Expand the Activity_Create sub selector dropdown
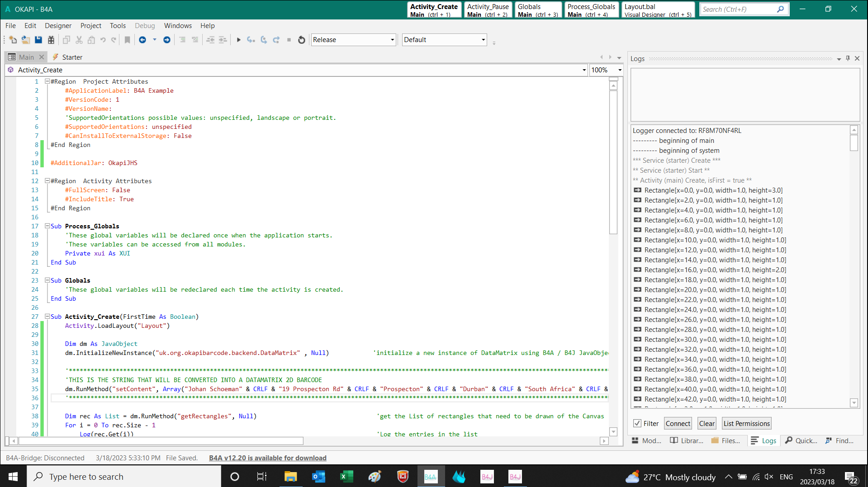The width and height of the screenshot is (868, 487). (584, 70)
